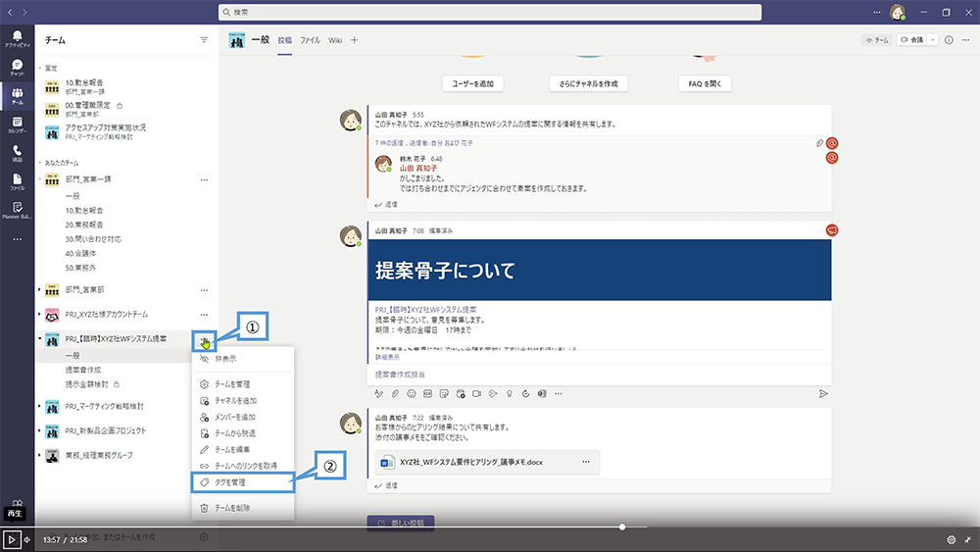
Task: Open the dropdown arrow beside 会議
Action: pos(933,40)
